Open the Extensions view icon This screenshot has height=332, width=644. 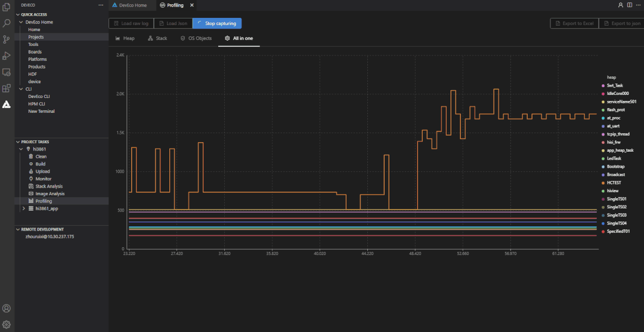tap(7, 88)
